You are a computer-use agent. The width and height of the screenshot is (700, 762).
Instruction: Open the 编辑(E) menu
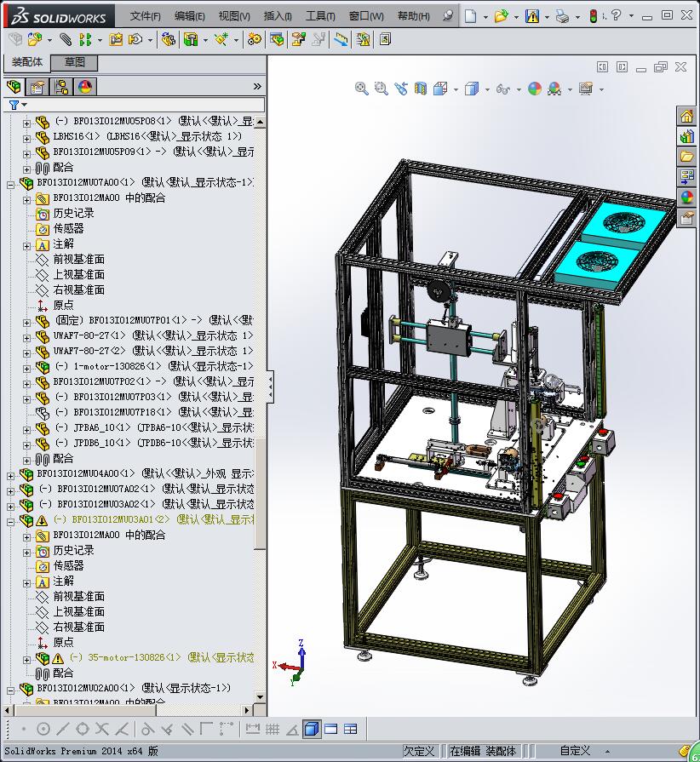[190, 16]
